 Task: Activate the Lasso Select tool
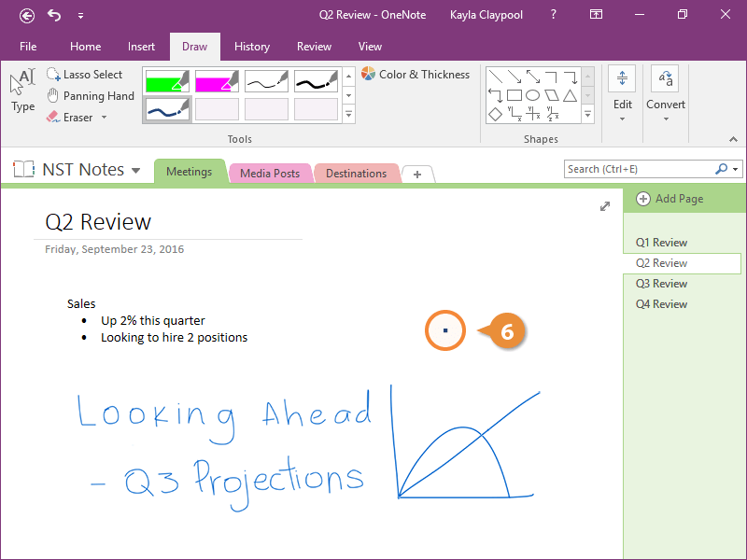[84, 75]
